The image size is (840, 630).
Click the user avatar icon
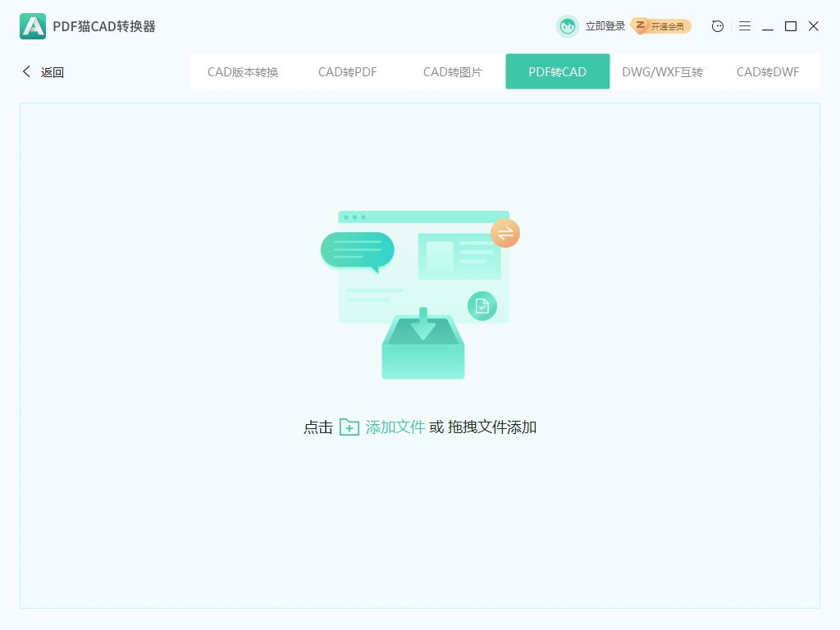click(567, 26)
